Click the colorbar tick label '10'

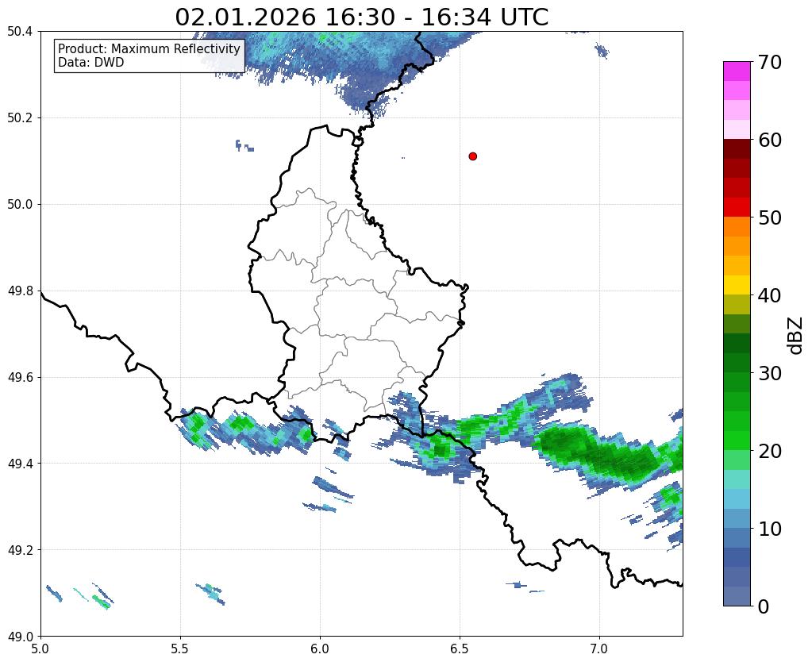(769, 529)
